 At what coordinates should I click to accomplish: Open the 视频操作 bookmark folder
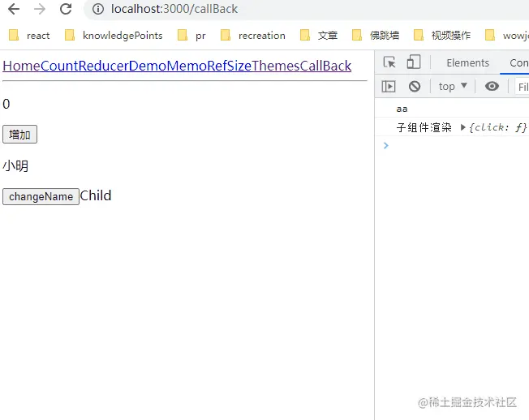coord(442,35)
